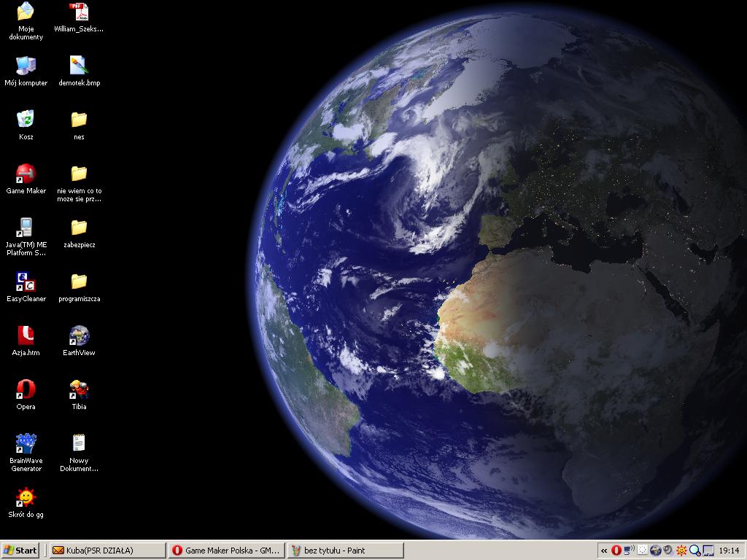Open the William_Szeks PDF file
747x560 pixels.
79,13
